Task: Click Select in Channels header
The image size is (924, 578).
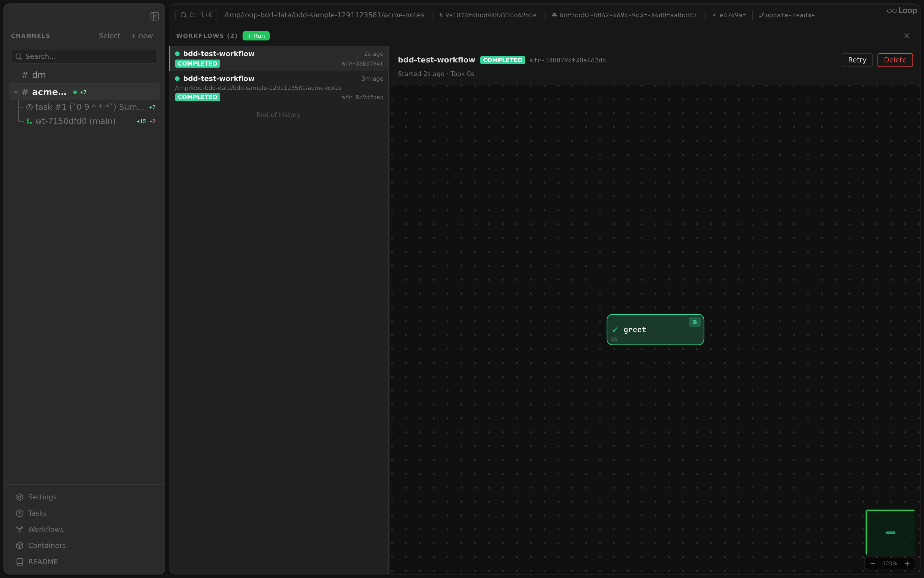Action: click(x=109, y=36)
